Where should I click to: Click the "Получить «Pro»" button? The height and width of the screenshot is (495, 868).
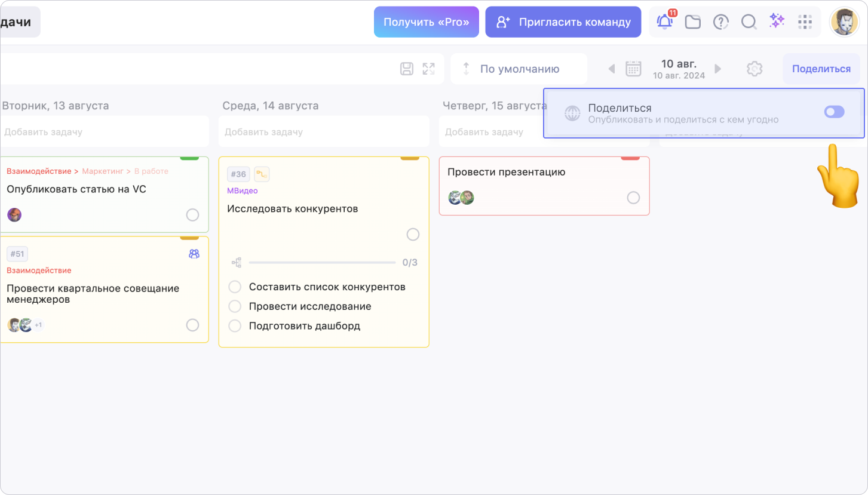point(427,22)
